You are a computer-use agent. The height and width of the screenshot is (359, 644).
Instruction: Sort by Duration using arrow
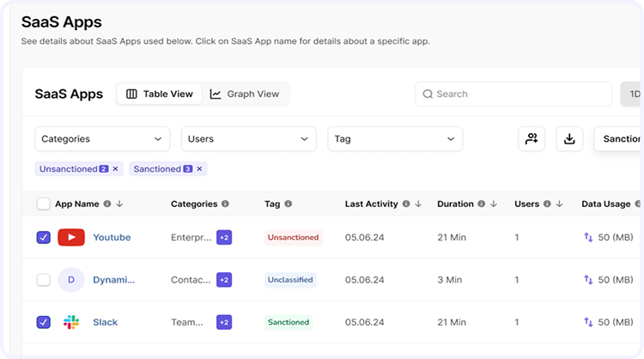click(494, 204)
